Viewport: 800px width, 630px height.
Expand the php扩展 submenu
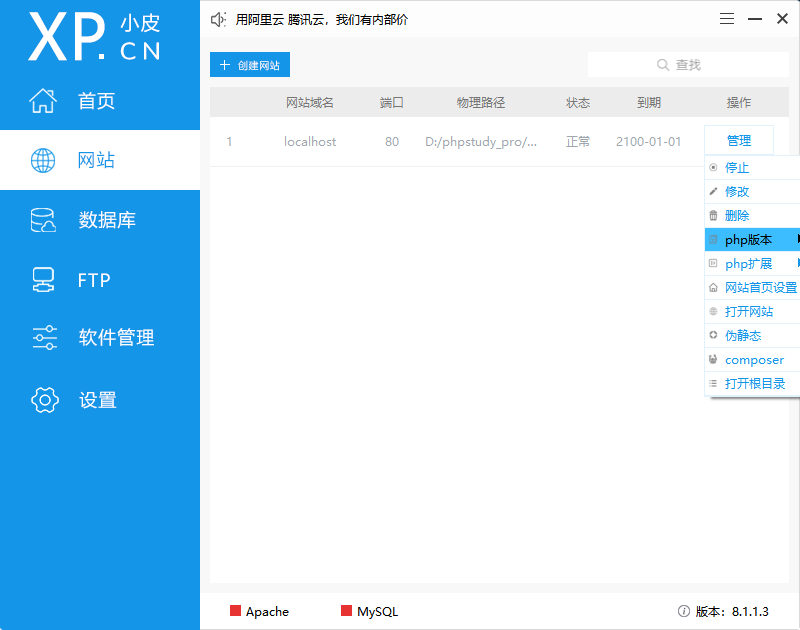click(748, 263)
